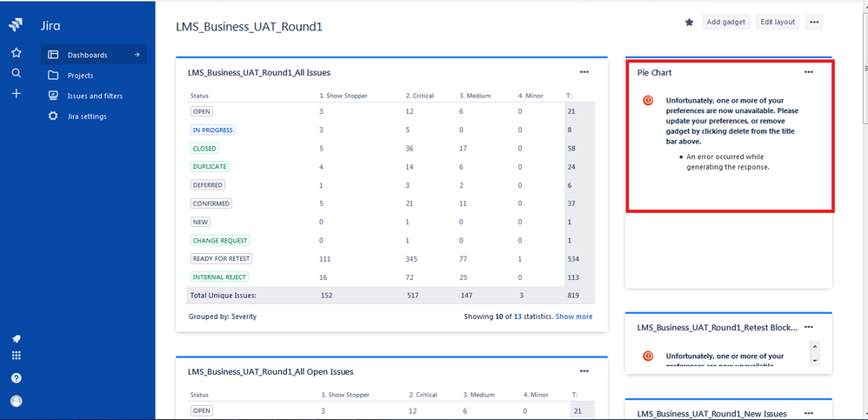Open dashboard more options menu at top
Viewport: 868px width, 420px height.
pos(814,22)
